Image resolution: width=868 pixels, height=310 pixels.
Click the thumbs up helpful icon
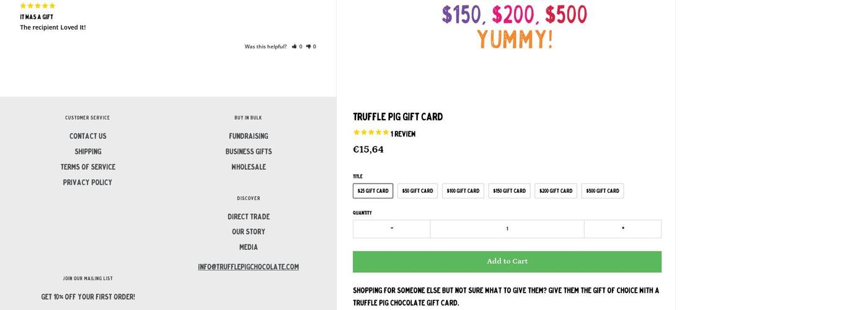pos(294,46)
